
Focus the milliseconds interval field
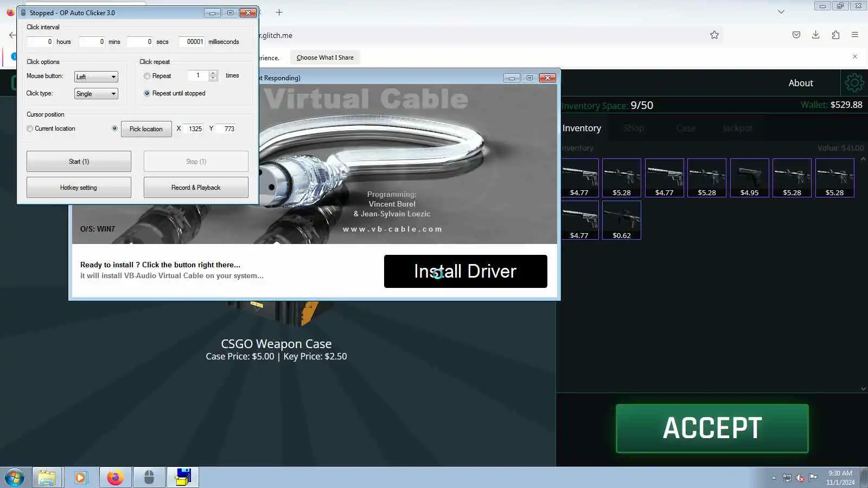(192, 42)
